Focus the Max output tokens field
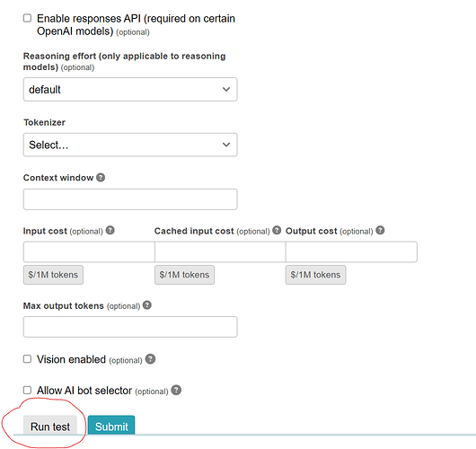The height and width of the screenshot is (449, 476). [130, 327]
